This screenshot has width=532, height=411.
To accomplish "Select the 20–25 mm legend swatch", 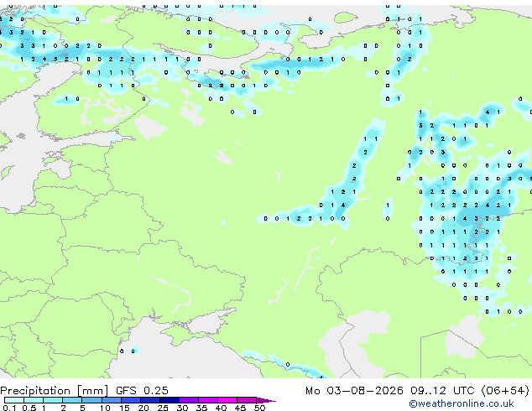I will [150, 400].
